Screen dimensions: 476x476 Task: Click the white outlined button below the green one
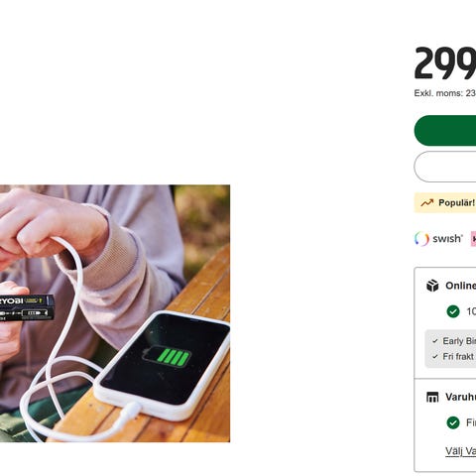[445, 167]
